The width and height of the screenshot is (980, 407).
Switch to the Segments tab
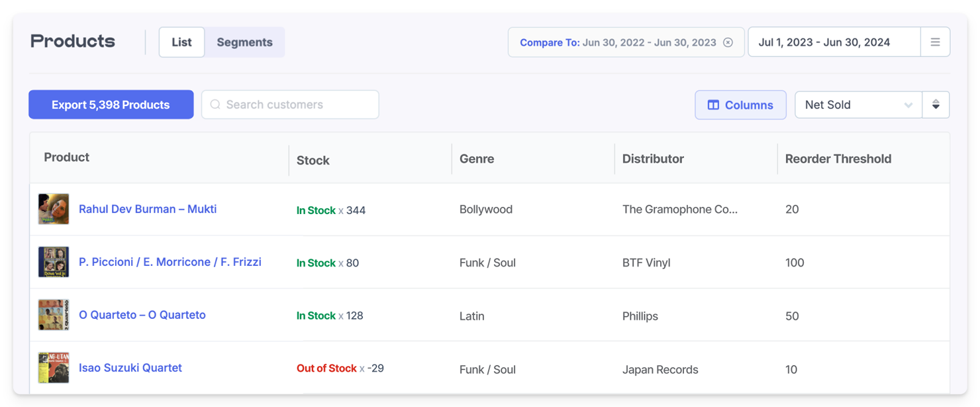pos(244,41)
